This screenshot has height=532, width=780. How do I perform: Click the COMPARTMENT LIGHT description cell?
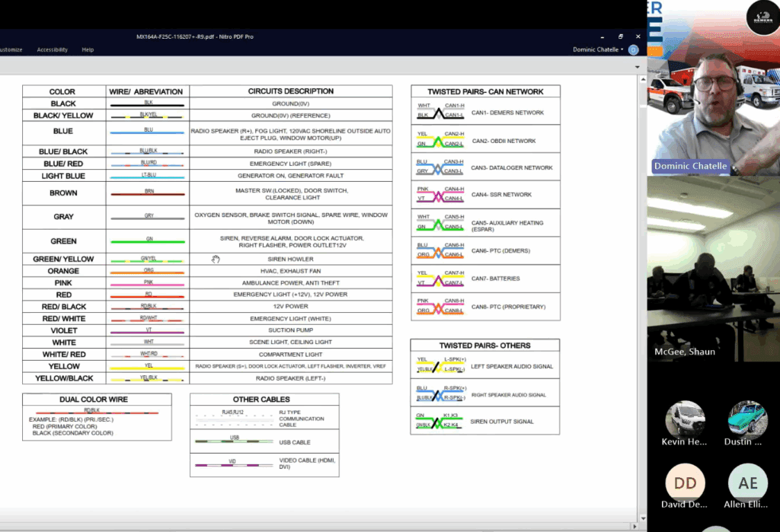(290, 355)
